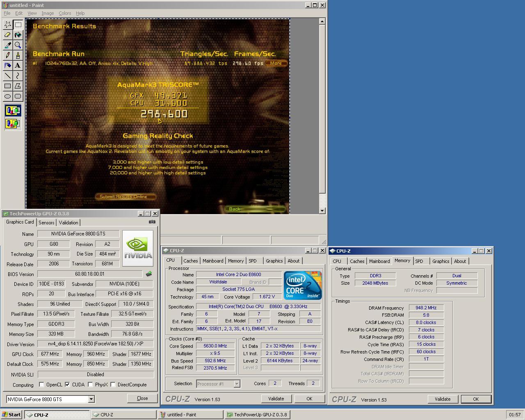This screenshot has height=420, width=525.
Task: Switch to TechPowerUp GPU-Z taskbar button
Action: pos(258,415)
